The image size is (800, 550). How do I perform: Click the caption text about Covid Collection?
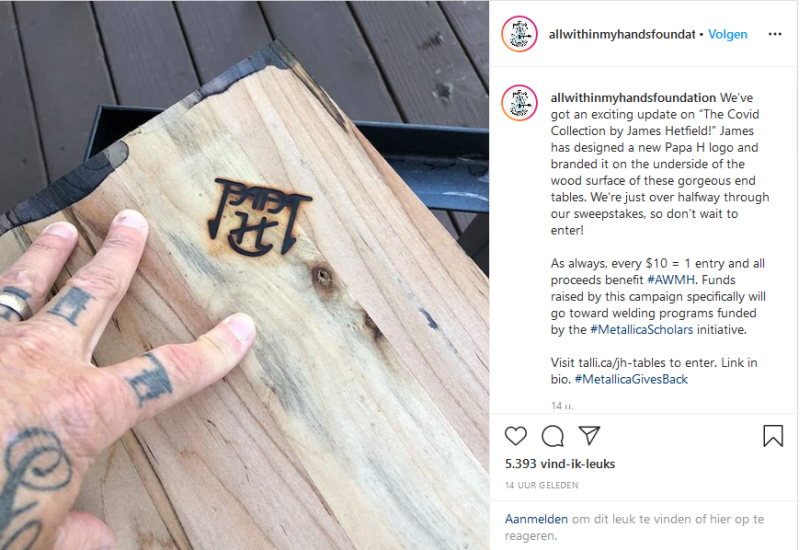(660, 164)
